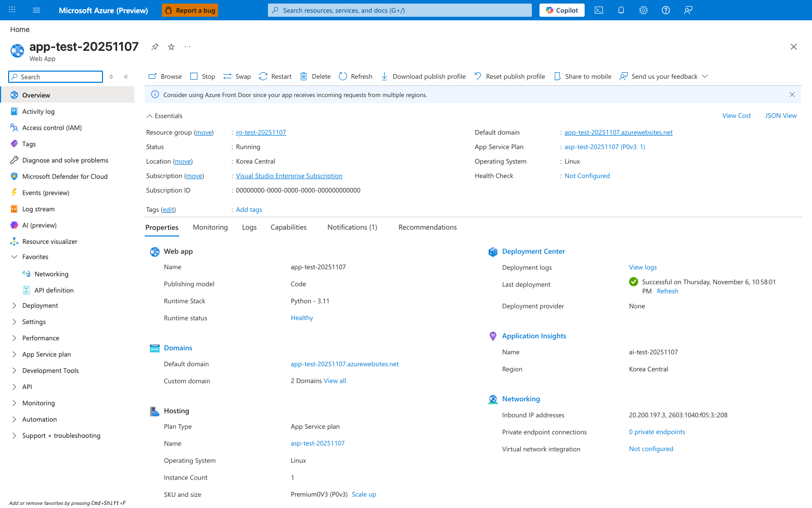Viewport: 812px width, 508px height.
Task: Open the app launcher grid icon
Action: [12, 10]
